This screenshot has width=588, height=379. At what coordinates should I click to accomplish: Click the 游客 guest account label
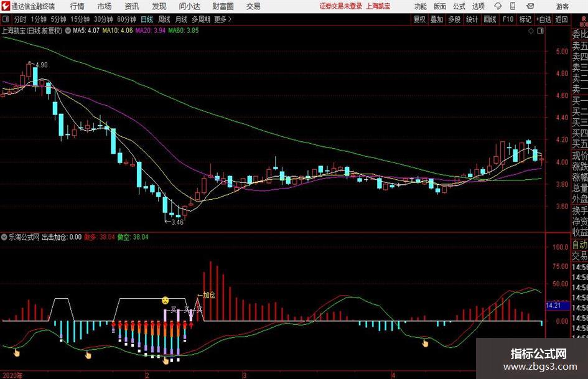562,6
